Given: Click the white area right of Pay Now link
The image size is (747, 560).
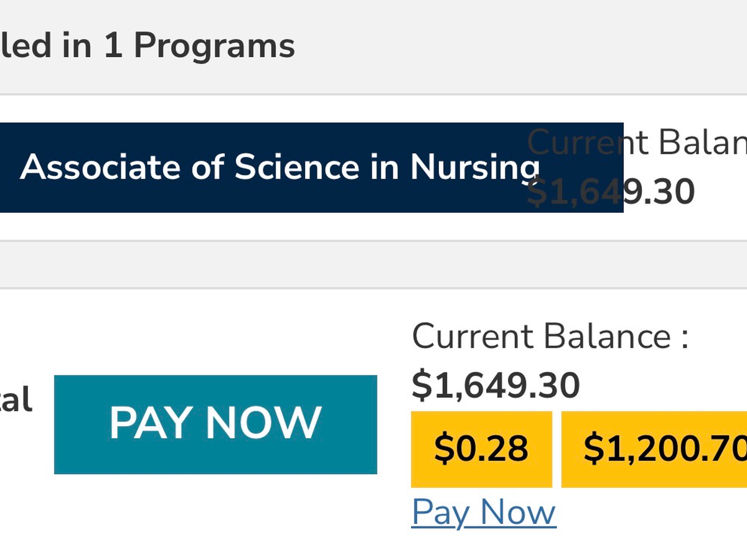Looking at the screenshot, I should click(x=647, y=516).
